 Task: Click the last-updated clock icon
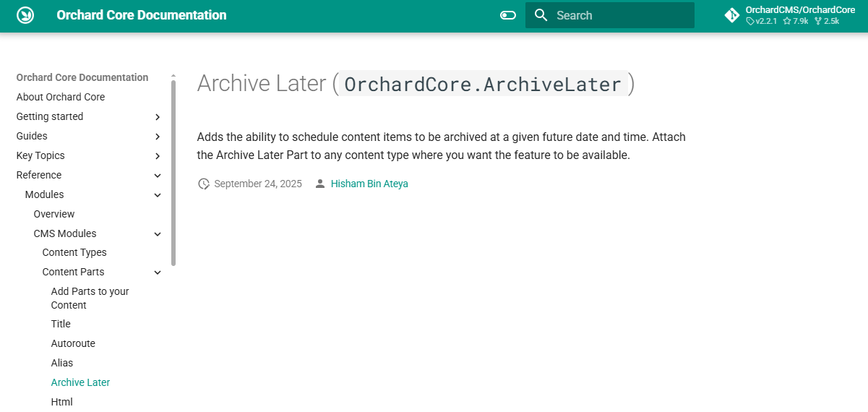204,184
